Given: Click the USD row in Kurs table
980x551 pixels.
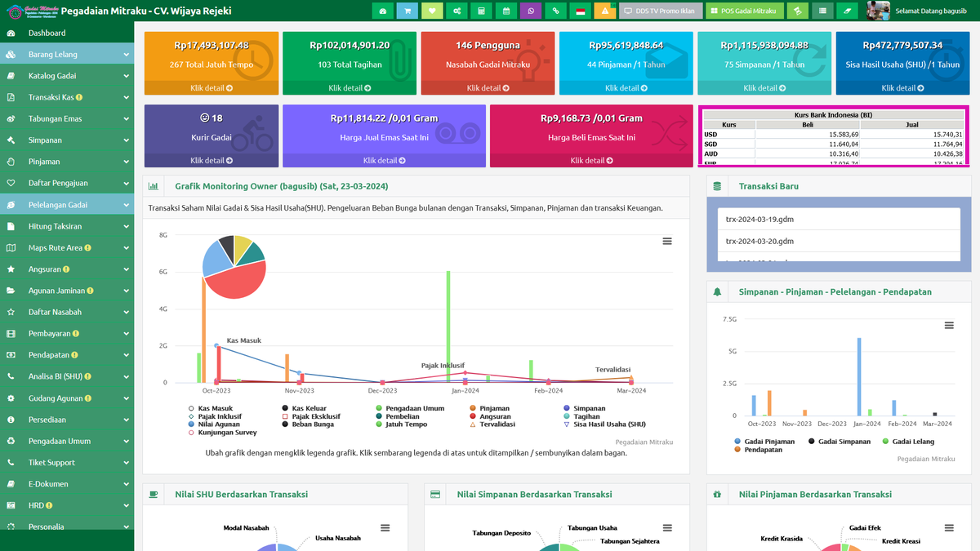Looking at the screenshot, I should (834, 134).
